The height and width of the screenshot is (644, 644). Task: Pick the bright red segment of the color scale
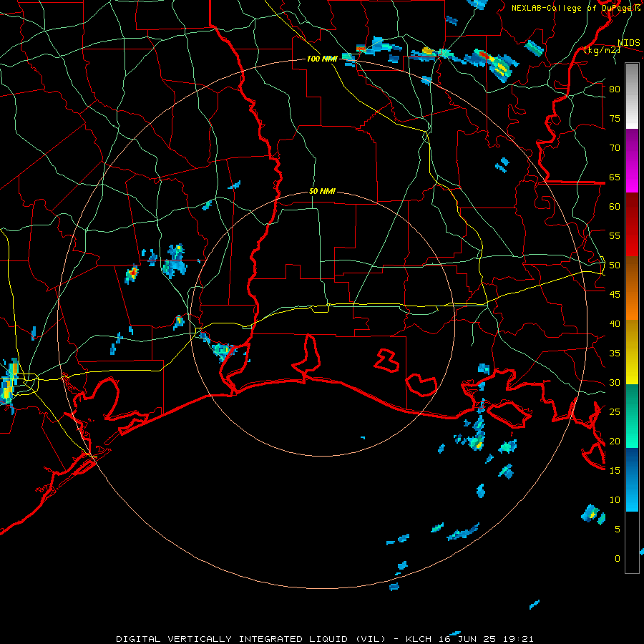coord(632,225)
